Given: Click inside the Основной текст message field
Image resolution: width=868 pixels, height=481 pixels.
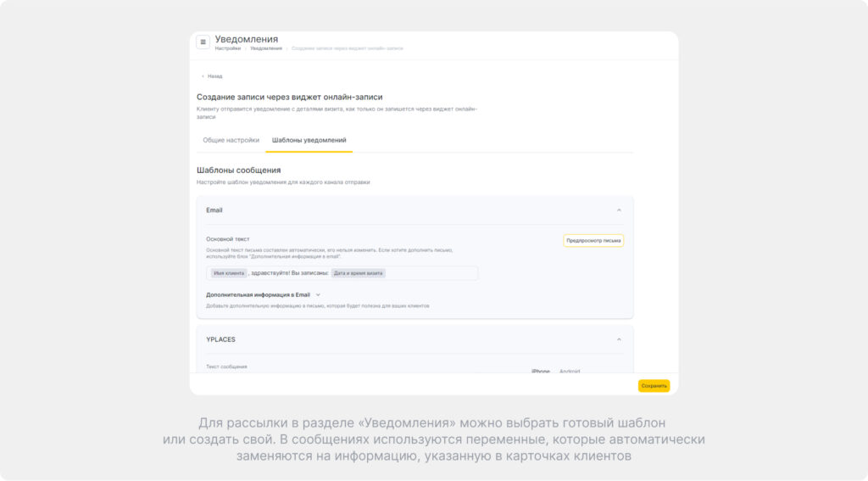Looking at the screenshot, I should [x=342, y=273].
